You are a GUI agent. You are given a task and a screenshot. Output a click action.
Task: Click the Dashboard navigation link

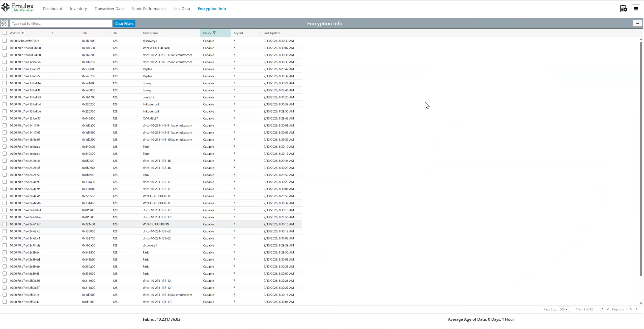[x=52, y=9]
